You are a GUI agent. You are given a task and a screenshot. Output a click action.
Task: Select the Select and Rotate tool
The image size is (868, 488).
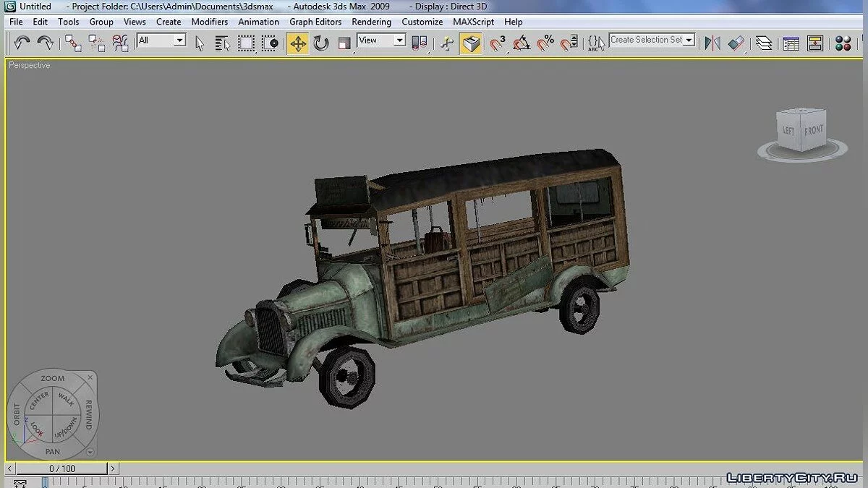point(321,43)
